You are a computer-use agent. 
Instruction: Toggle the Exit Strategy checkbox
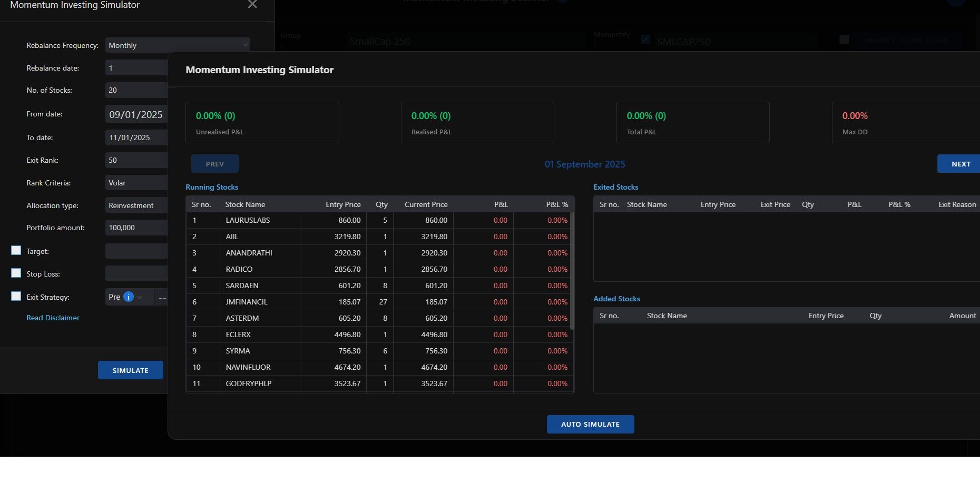click(x=16, y=297)
